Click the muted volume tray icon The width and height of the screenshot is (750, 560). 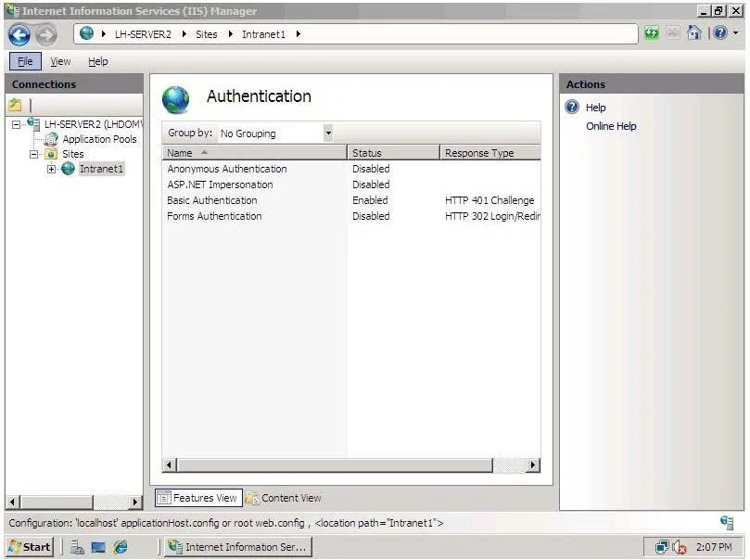(680, 547)
